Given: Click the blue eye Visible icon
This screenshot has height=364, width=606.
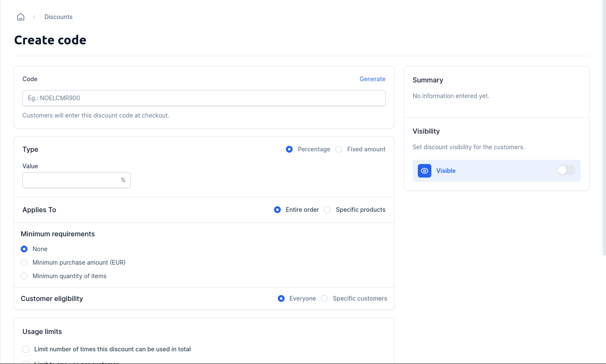Looking at the screenshot, I should coord(424,171).
